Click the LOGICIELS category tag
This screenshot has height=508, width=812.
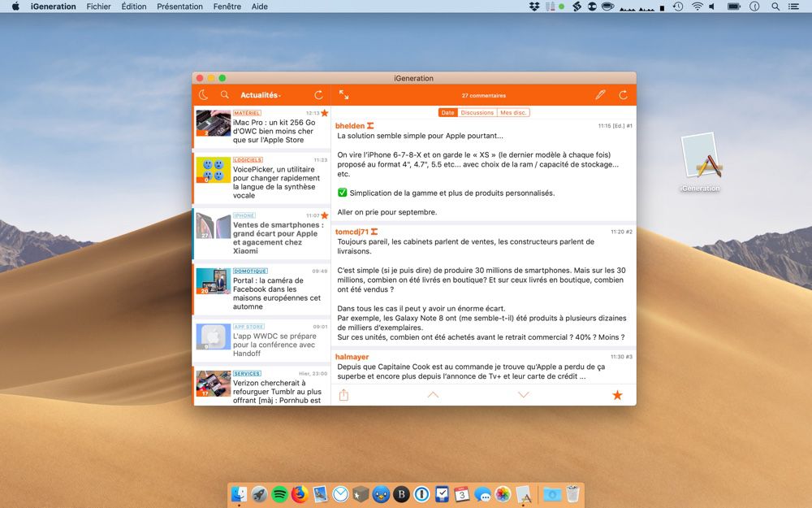[248, 159]
